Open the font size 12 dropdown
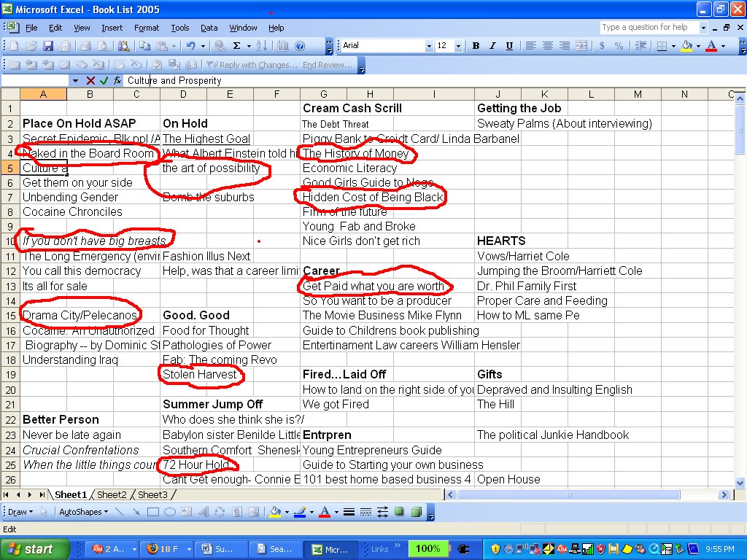Screen dimensions: 747x560 pos(458,46)
